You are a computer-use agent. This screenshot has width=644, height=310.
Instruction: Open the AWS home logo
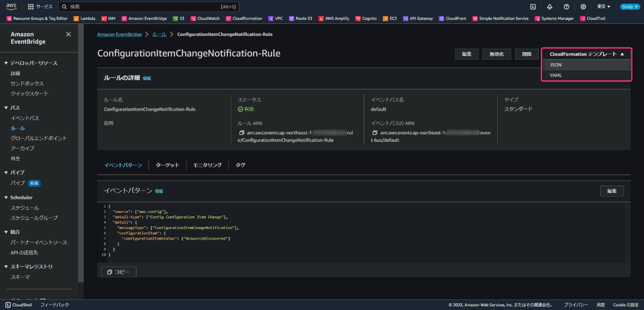pos(11,6)
